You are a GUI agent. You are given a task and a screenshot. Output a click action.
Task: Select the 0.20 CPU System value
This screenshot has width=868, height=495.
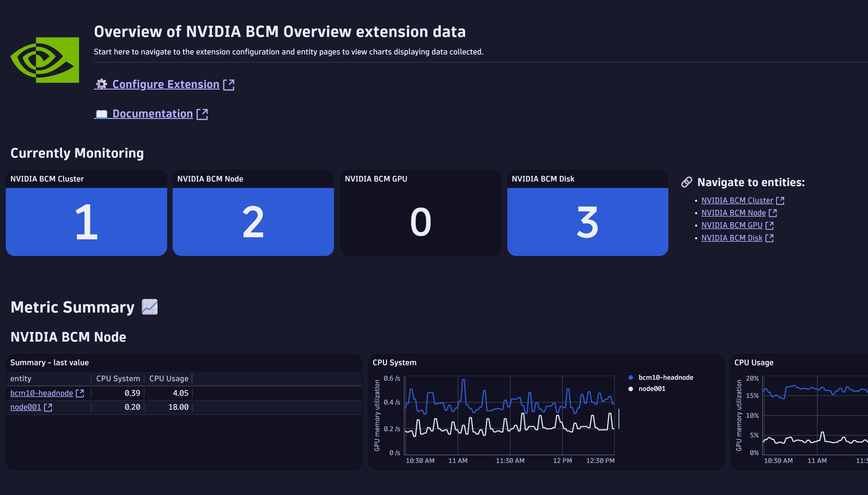click(x=132, y=407)
